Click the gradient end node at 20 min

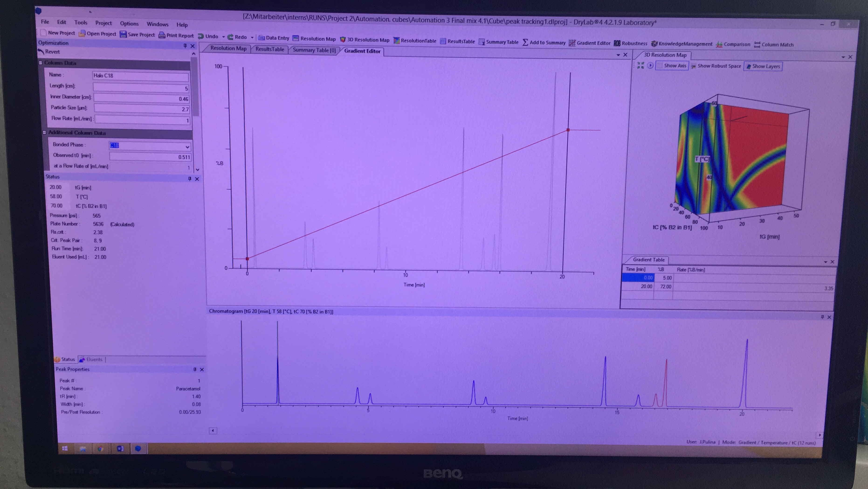click(x=568, y=130)
